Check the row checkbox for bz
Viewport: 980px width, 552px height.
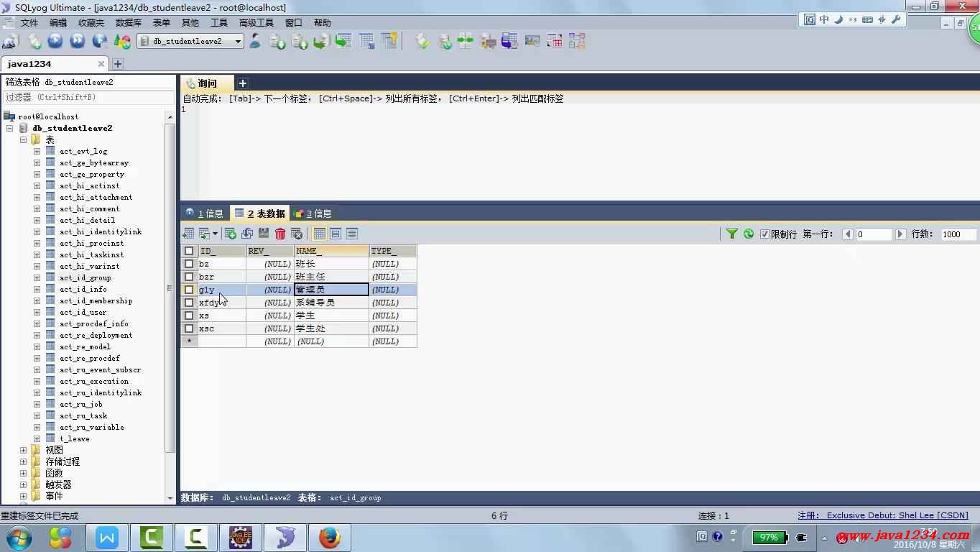coord(189,264)
